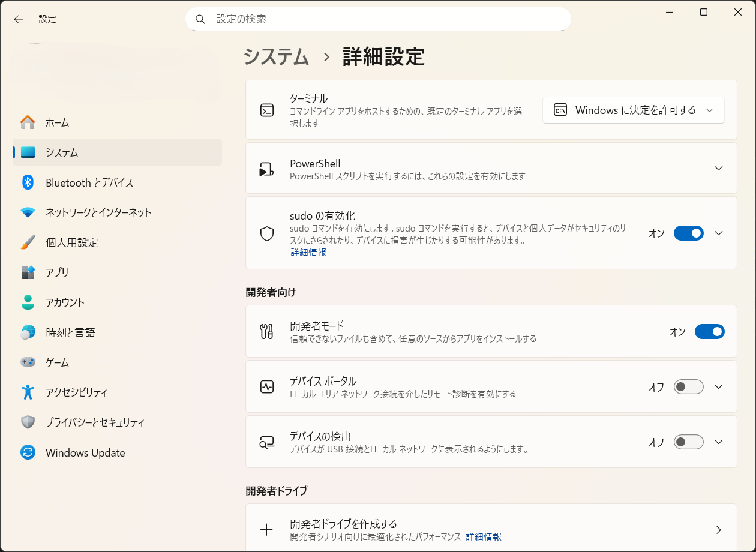Click the search magnifier icon
Screen dimensions: 756x552
[x=200, y=19]
